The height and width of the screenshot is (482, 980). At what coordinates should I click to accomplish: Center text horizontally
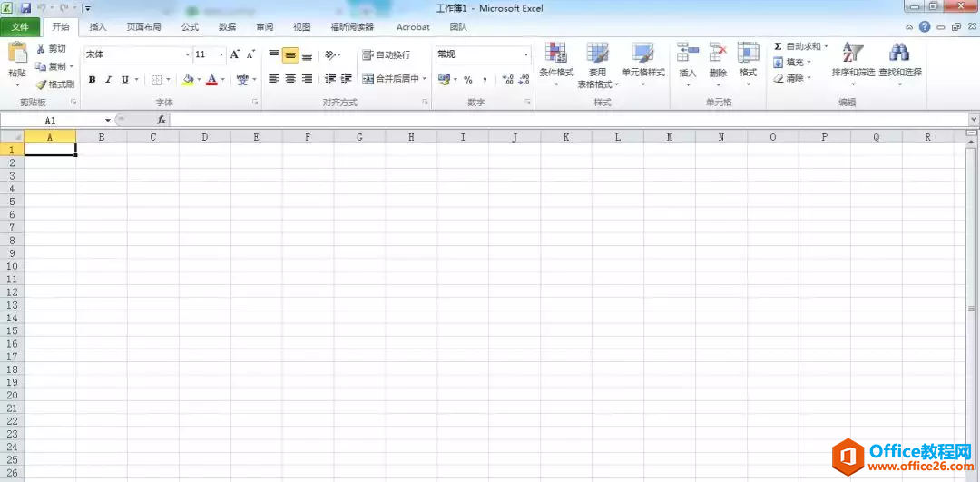pos(290,79)
